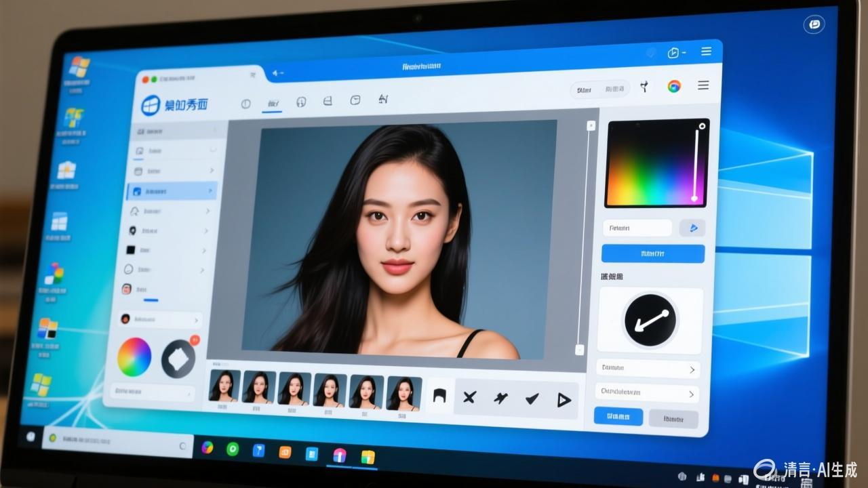Click the text field under the color wheel
868x488 pixels.
pyautogui.click(x=153, y=392)
